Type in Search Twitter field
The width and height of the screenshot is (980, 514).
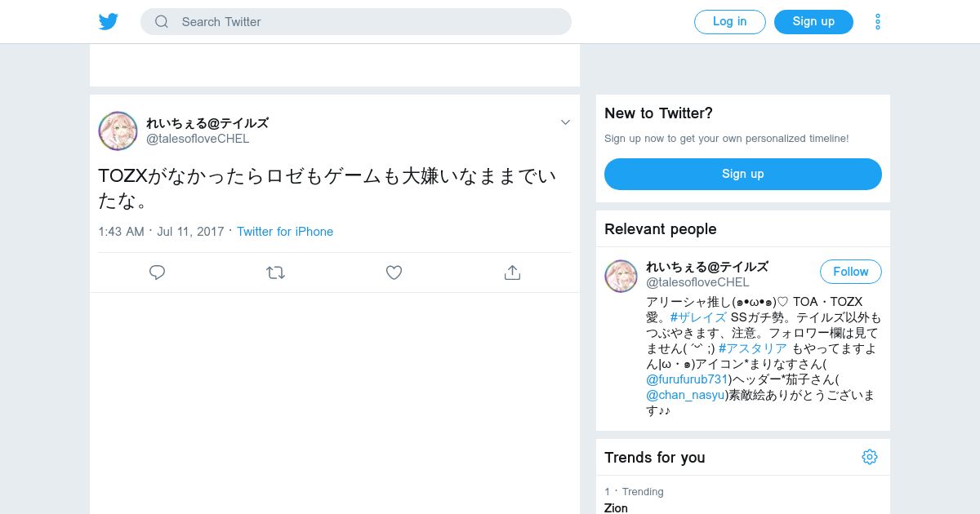pyautogui.click(x=367, y=22)
